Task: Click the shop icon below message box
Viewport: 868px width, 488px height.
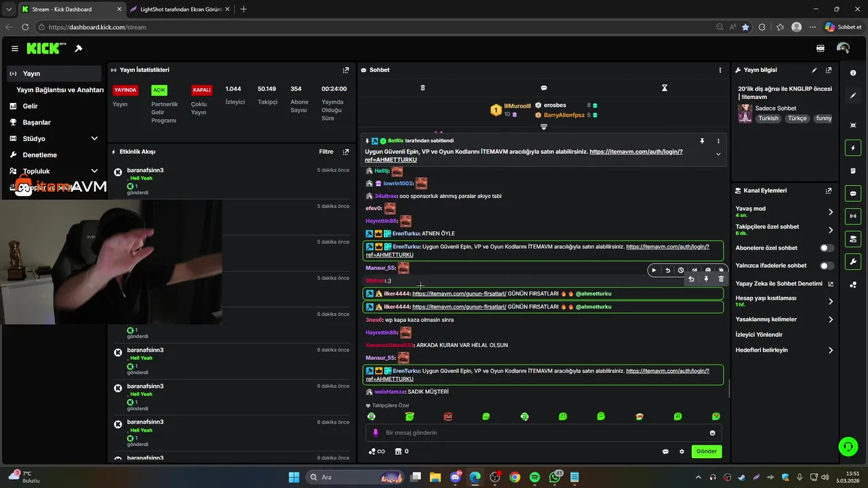Action: [x=398, y=451]
